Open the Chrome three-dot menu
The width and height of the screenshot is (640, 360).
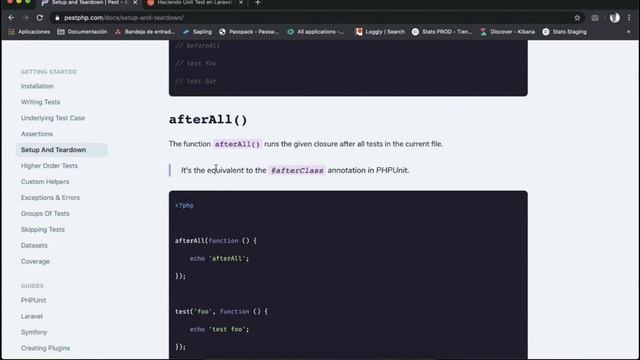click(629, 18)
